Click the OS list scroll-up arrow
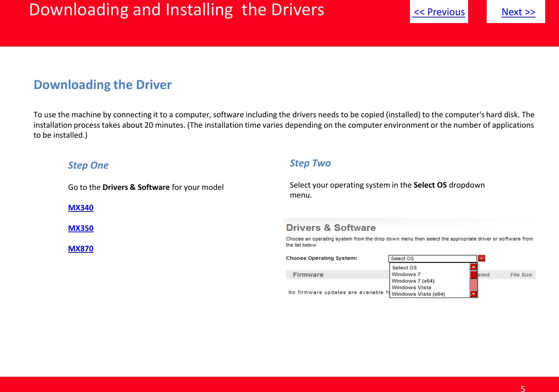The height and width of the screenshot is (392, 559). (x=474, y=267)
